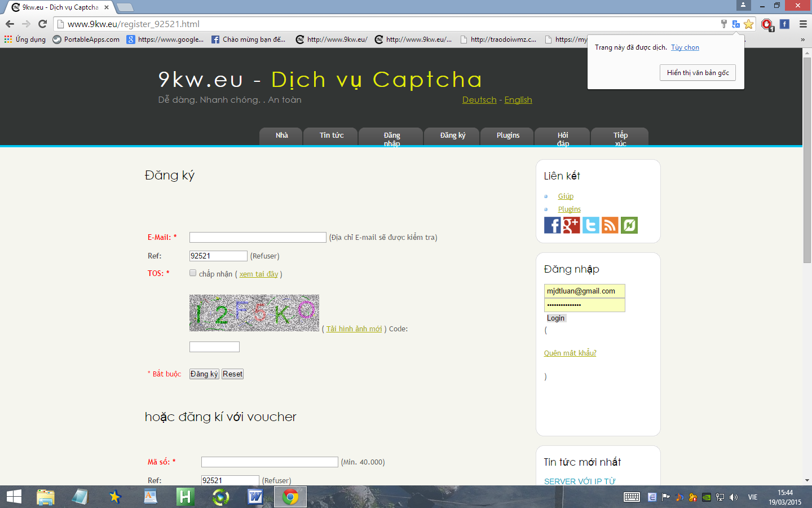
Task: Click the NVIDIA icon in the system tray
Action: click(707, 497)
